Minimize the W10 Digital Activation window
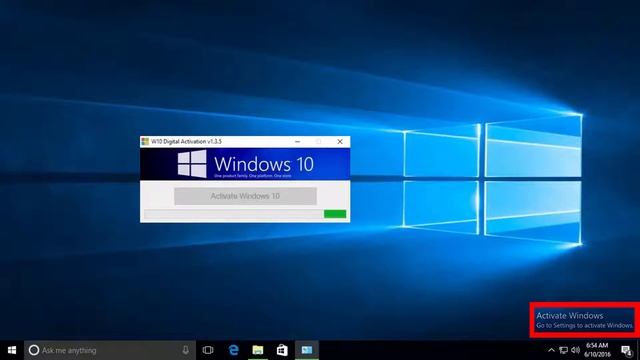 298,142
